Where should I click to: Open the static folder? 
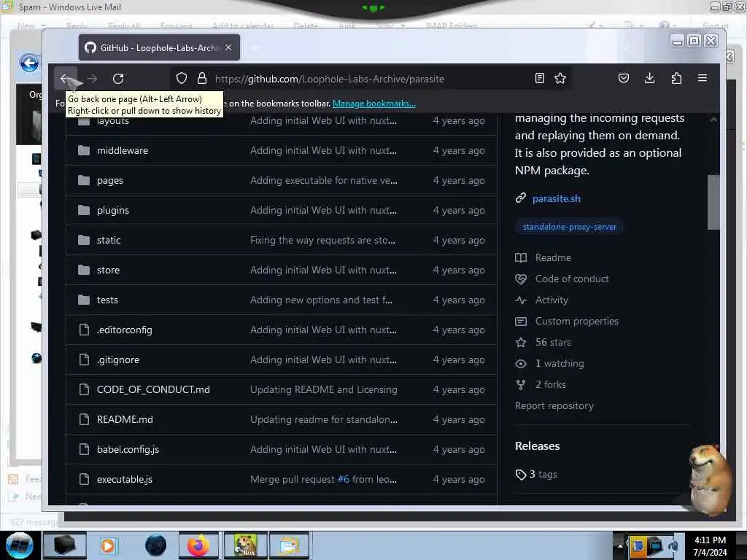point(109,240)
